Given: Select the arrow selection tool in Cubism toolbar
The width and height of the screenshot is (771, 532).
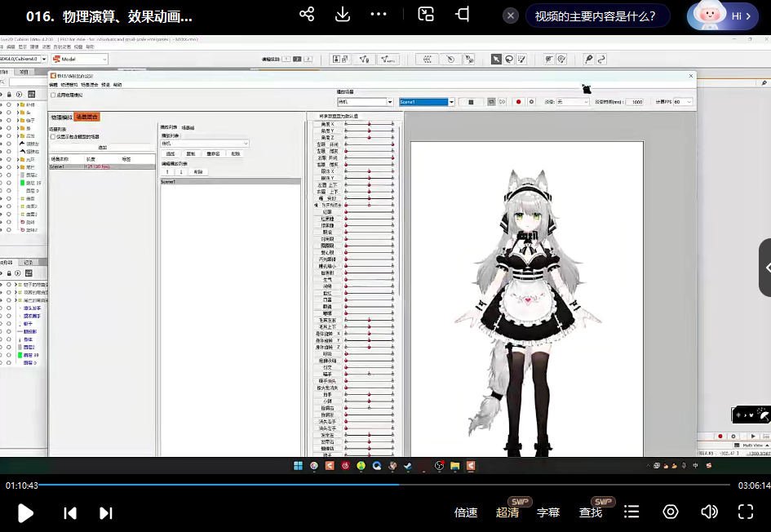Looking at the screenshot, I should (x=497, y=58).
